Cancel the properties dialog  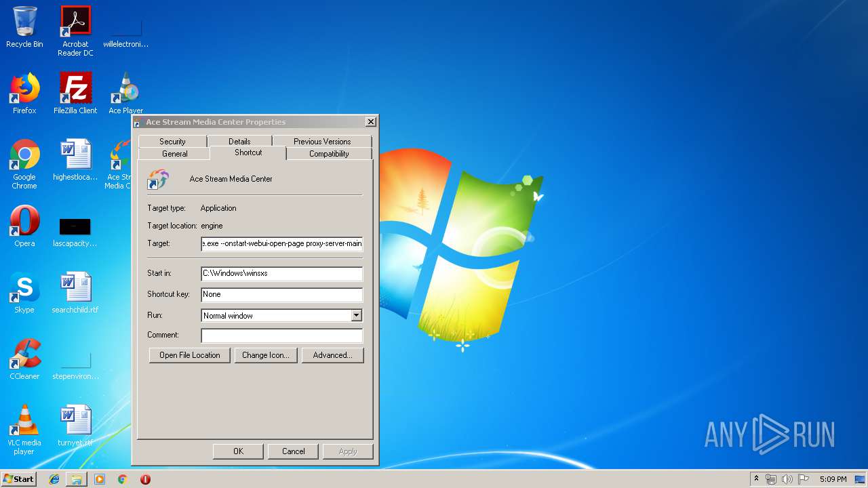[x=294, y=451]
